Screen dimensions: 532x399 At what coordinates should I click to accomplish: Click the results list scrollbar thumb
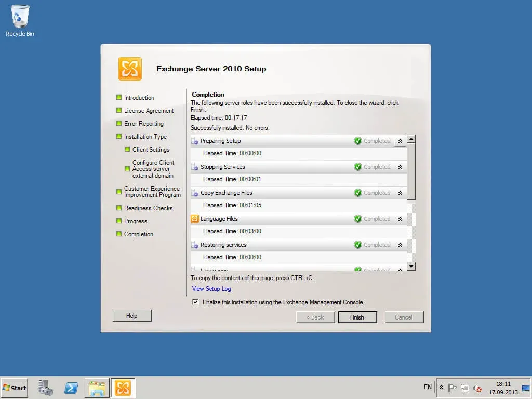coord(411,171)
